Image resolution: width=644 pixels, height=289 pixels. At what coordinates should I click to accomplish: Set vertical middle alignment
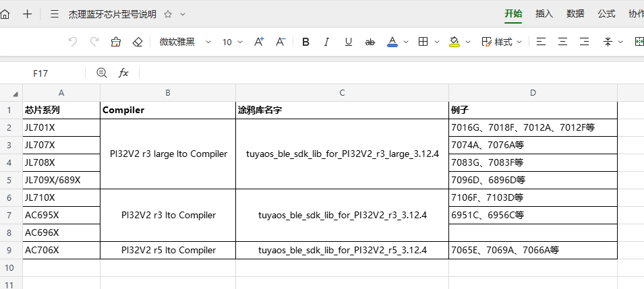coord(608,42)
